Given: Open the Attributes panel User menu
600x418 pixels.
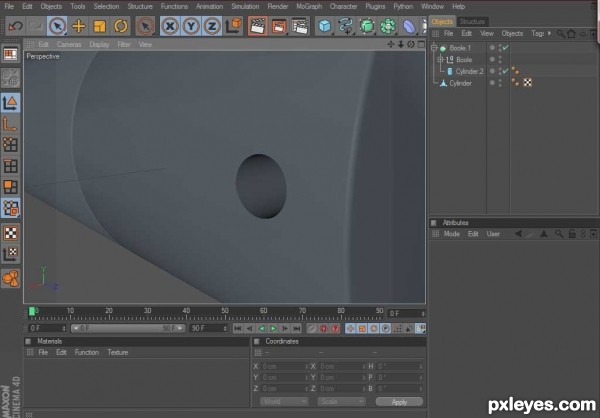Looking at the screenshot, I should click(x=493, y=234).
